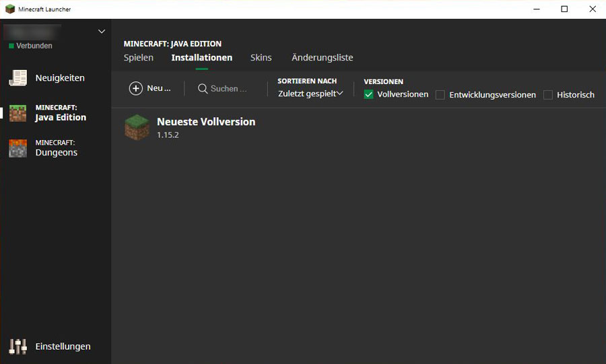Screen dimensions: 606x364
Task: Click the plus icon for new installation
Action: tap(136, 89)
